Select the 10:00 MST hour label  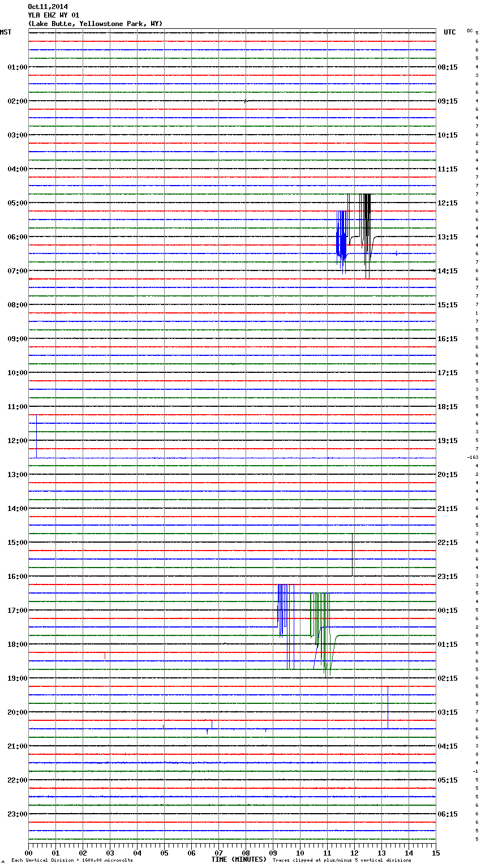(18, 373)
